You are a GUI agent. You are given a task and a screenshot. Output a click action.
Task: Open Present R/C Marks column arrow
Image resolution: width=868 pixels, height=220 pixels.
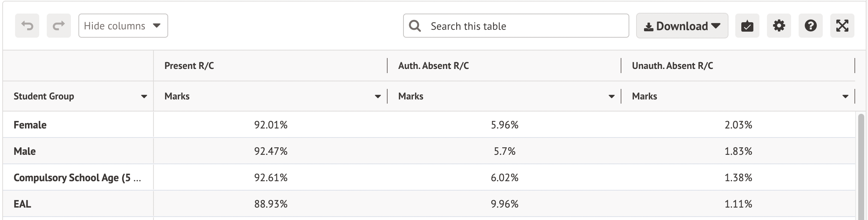click(378, 97)
